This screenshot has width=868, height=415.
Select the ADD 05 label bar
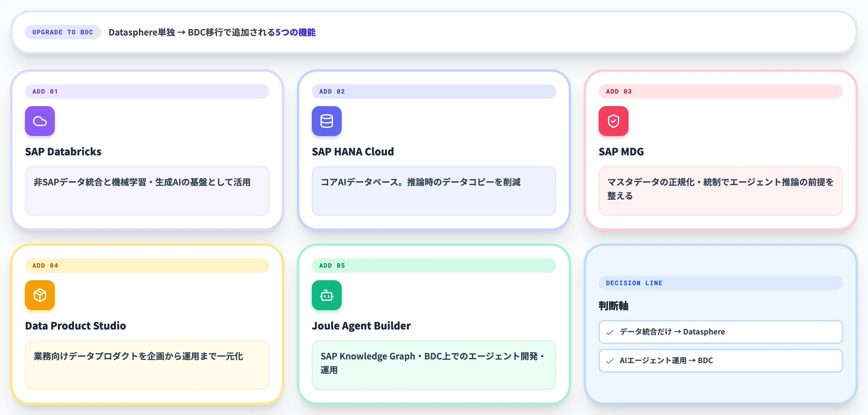click(x=434, y=265)
